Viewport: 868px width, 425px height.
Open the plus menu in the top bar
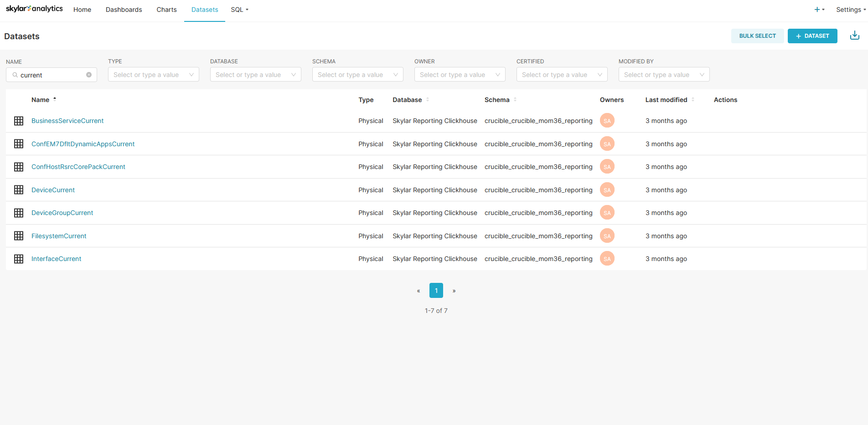click(x=819, y=10)
